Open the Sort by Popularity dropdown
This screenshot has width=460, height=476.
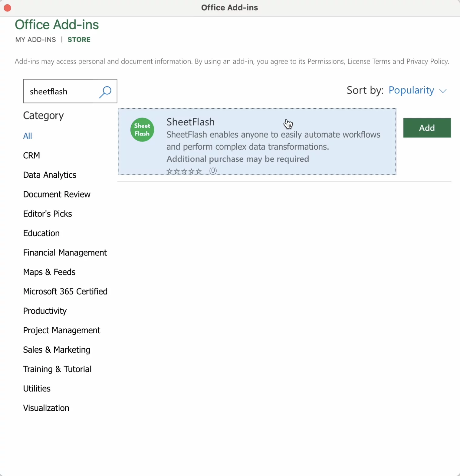(411, 90)
